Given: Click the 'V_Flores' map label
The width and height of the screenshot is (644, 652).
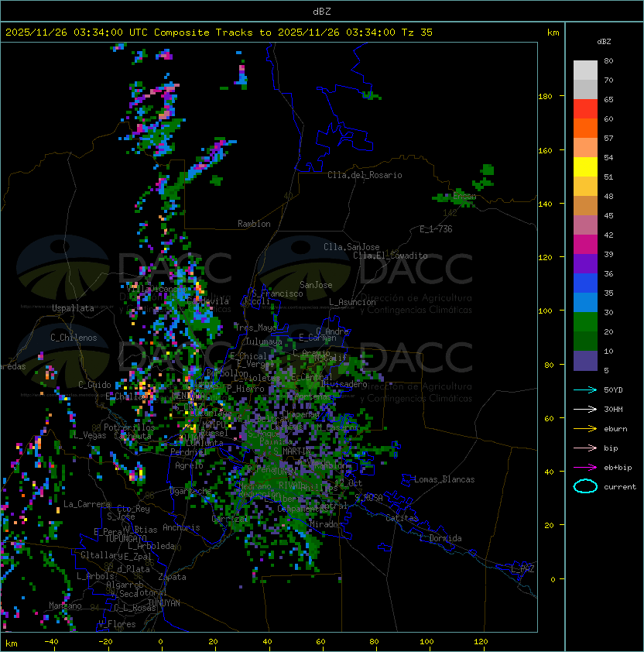Looking at the screenshot, I should click(x=117, y=624).
